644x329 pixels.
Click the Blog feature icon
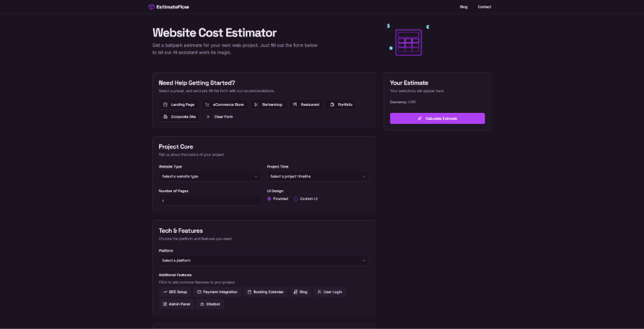[295, 292]
